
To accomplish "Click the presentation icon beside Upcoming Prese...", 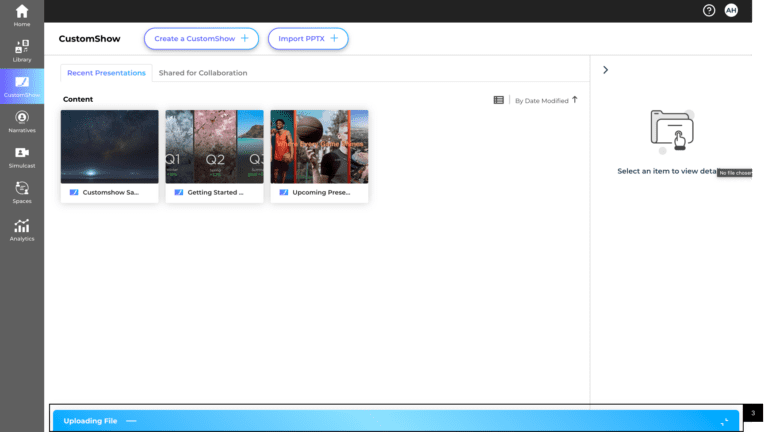I will pyautogui.click(x=284, y=192).
